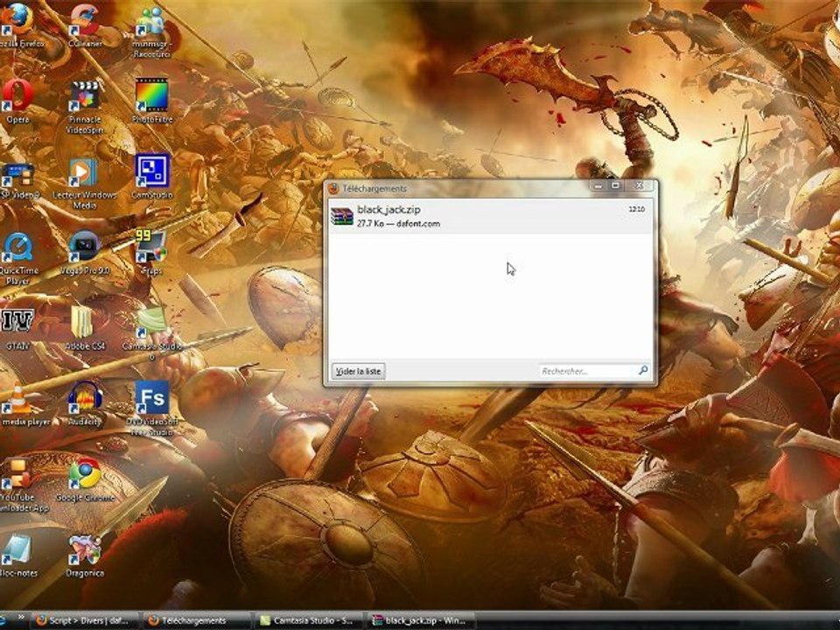Select the black_jack.zip file name
The height and width of the screenshot is (630, 840).
pyautogui.click(x=388, y=209)
